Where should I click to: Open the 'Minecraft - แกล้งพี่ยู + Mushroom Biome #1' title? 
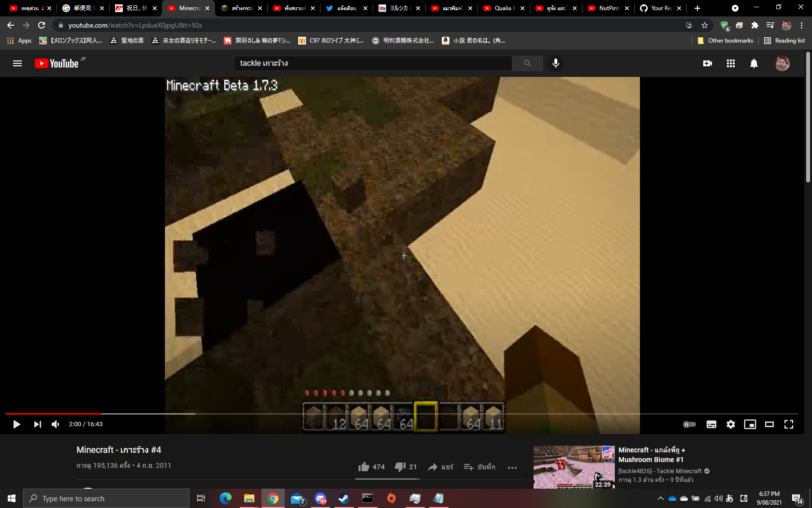tap(652, 455)
